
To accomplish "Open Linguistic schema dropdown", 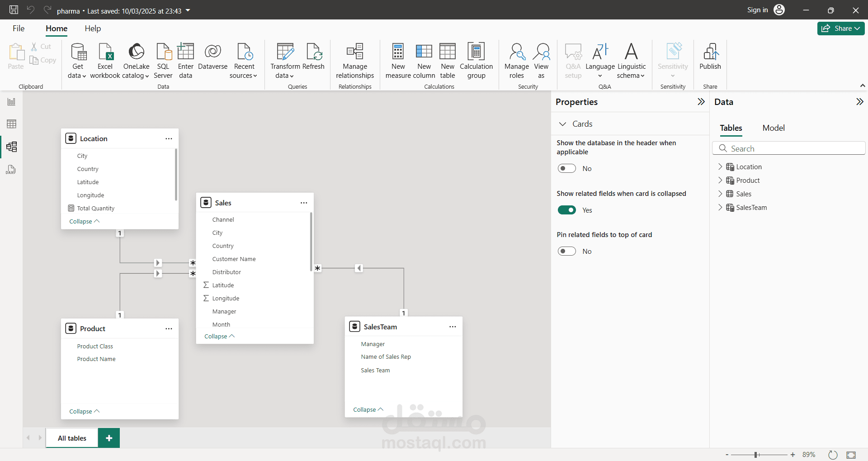I will [x=631, y=61].
